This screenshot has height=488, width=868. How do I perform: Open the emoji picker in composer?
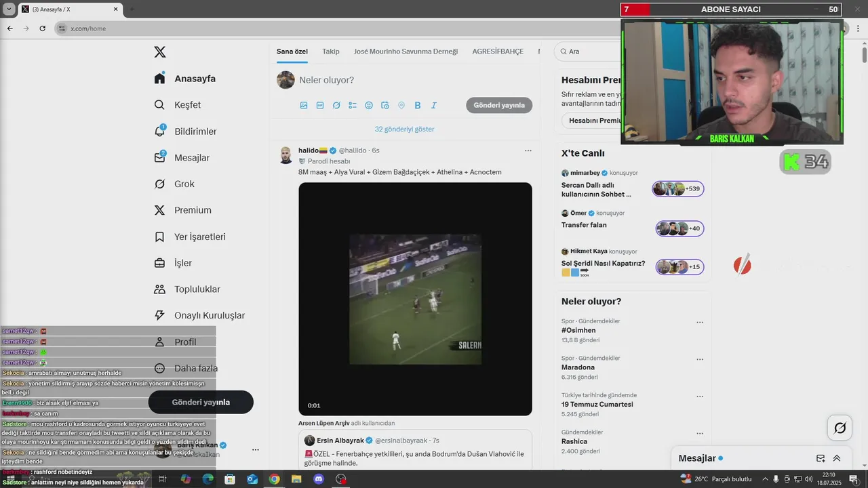point(369,105)
